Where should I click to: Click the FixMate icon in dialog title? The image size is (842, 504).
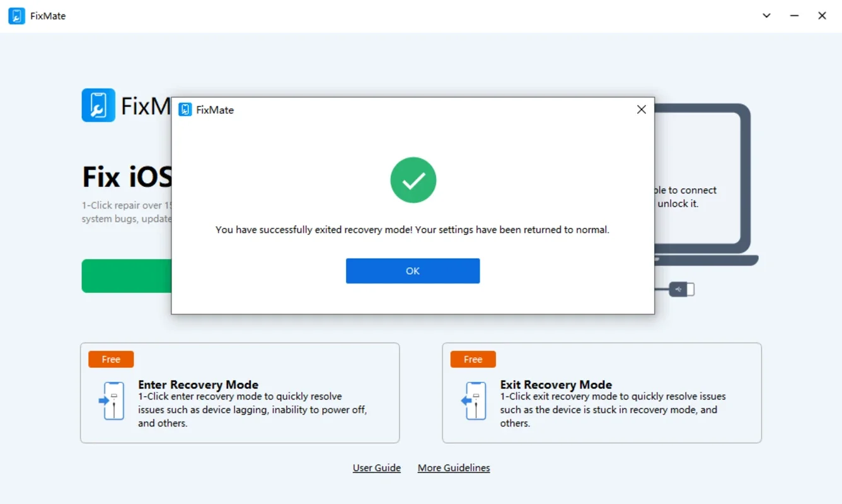point(185,110)
